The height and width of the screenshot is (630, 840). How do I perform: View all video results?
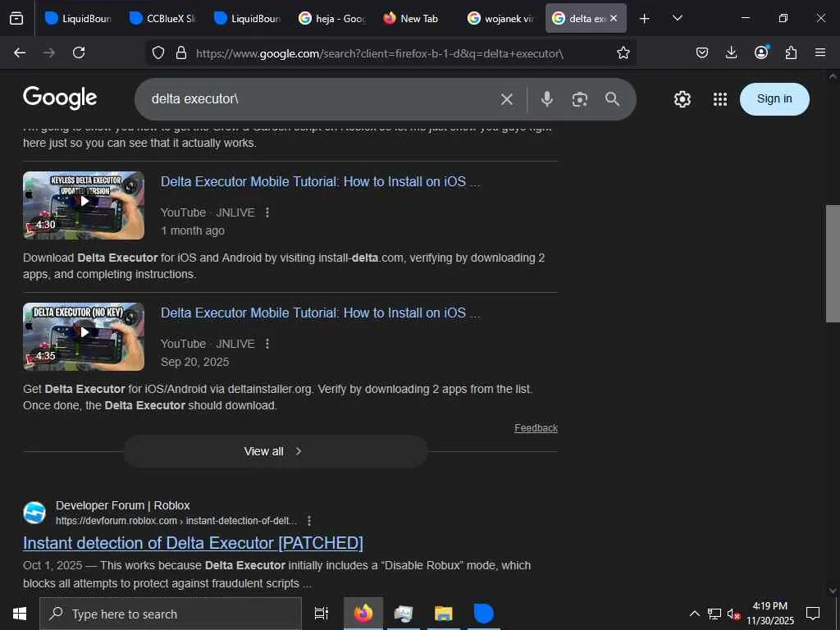(276, 452)
